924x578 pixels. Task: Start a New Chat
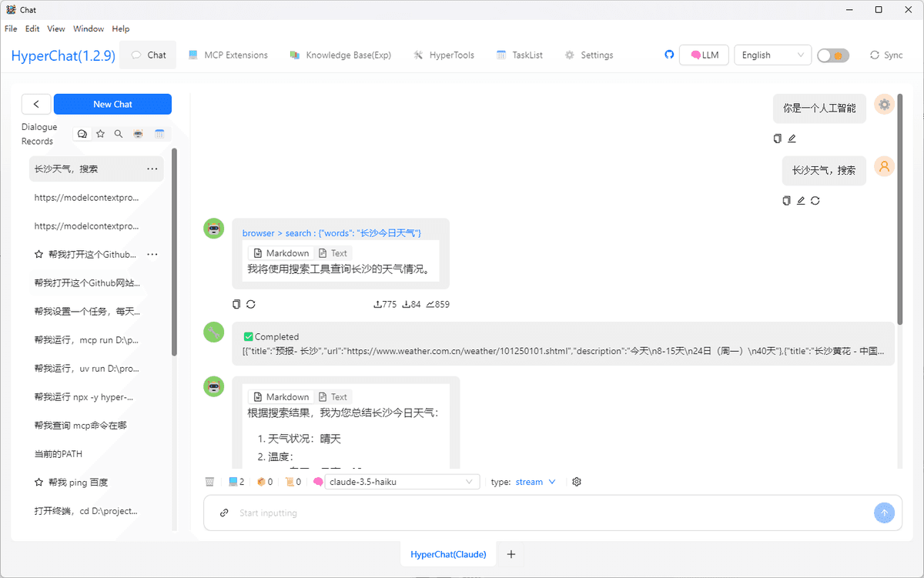(112, 104)
